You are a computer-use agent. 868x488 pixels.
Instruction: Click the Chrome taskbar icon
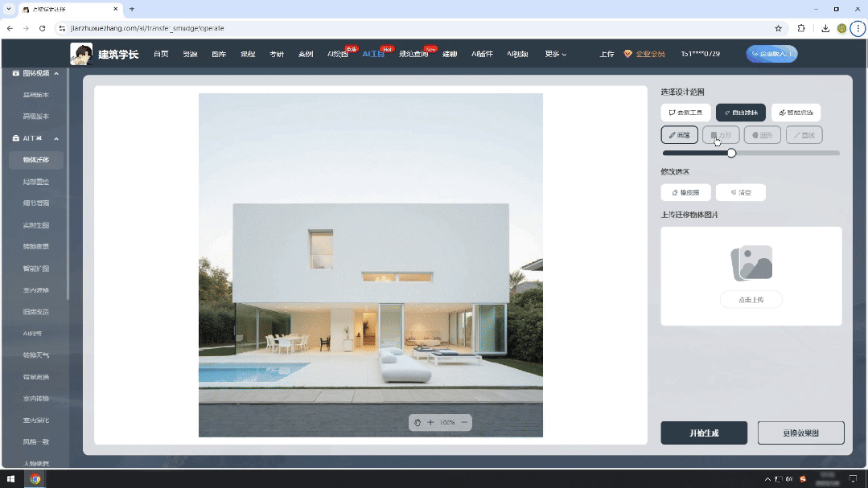click(35, 479)
